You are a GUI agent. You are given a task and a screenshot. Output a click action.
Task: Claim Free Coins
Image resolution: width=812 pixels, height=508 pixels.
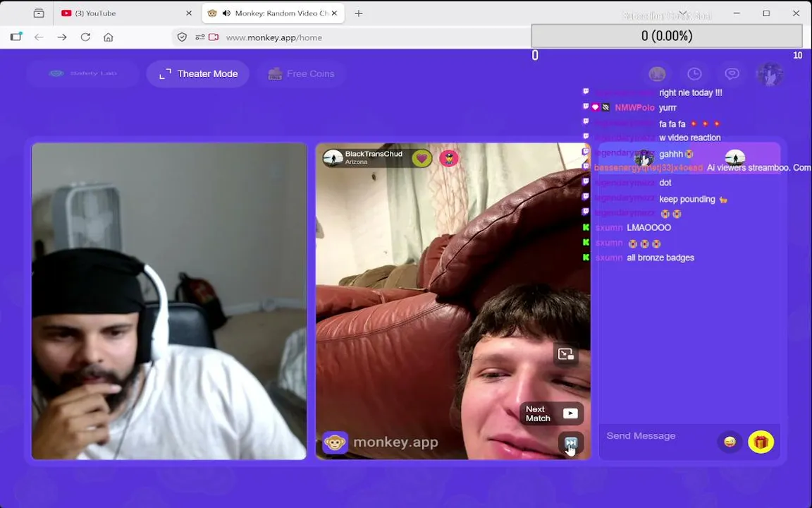(x=301, y=73)
